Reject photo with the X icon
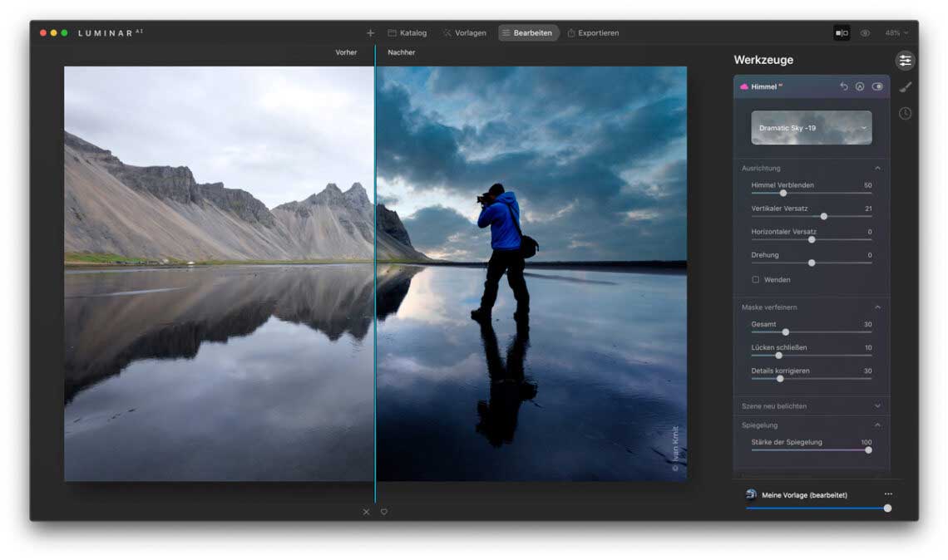The image size is (948, 560). 366,512
